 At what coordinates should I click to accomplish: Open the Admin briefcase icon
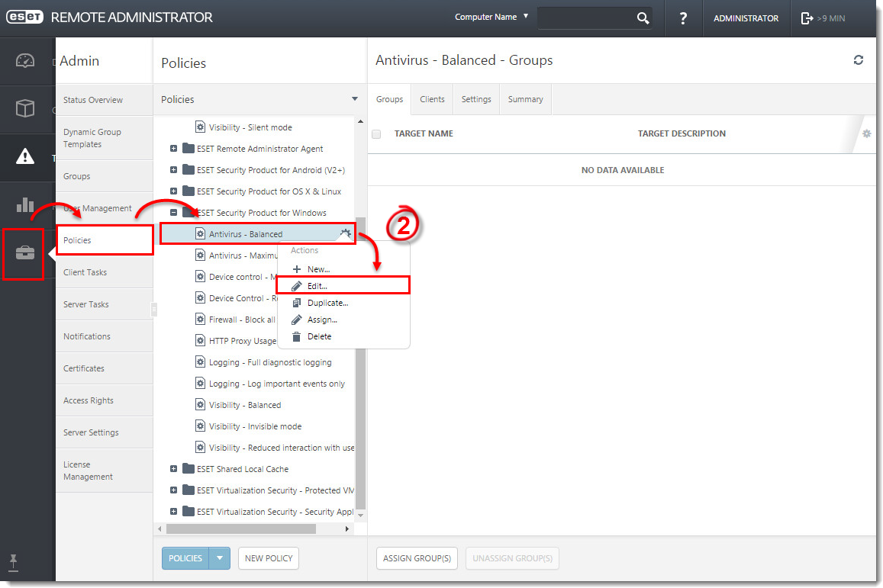coord(24,252)
